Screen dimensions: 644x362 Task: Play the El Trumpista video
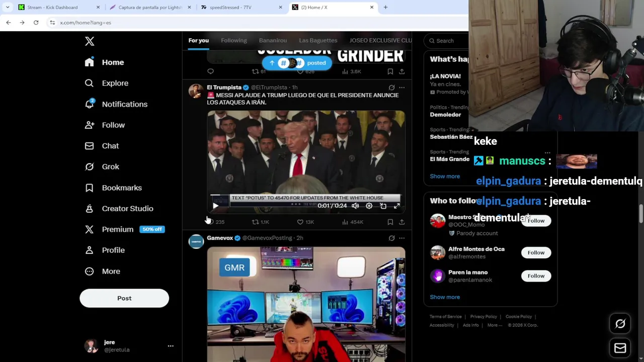tap(215, 206)
